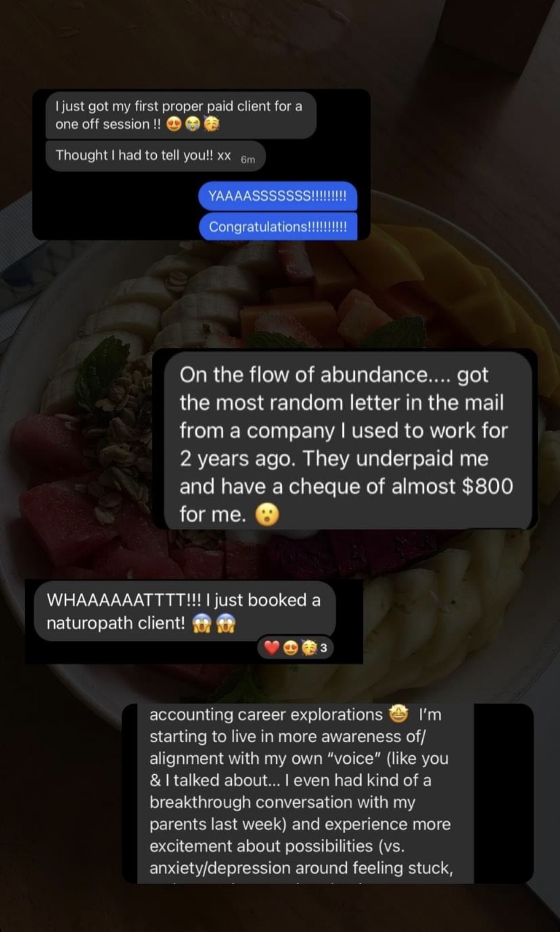Tap the "Congratulations" blue message bubble

[278, 226]
